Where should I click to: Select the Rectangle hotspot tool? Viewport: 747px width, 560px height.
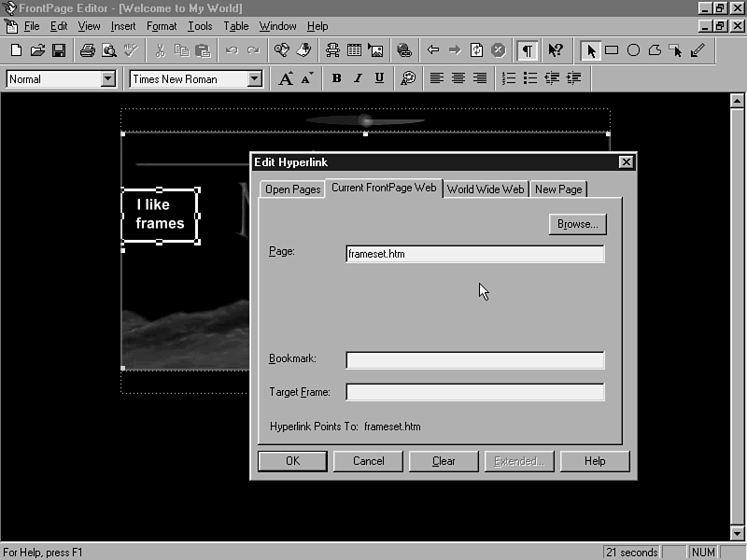tap(612, 50)
